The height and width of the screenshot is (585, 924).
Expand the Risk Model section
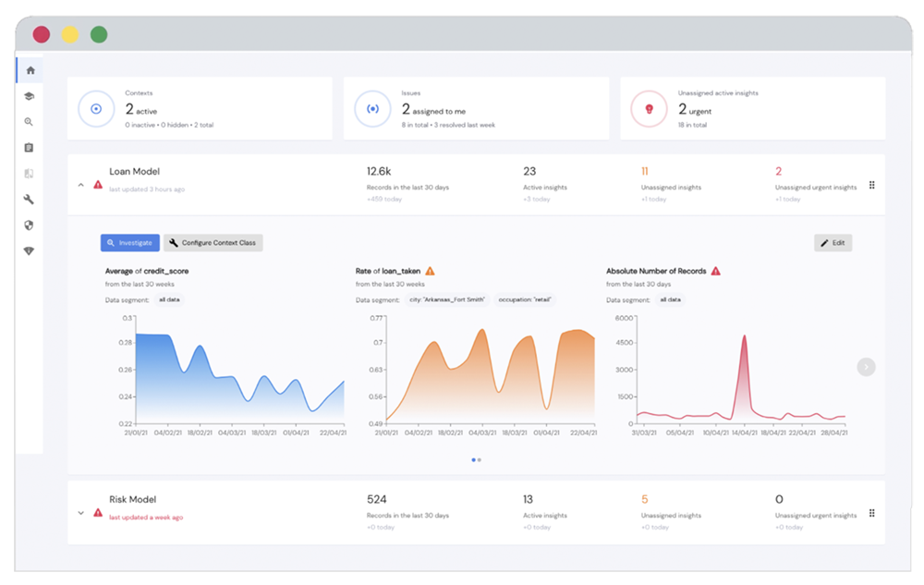[81, 512]
